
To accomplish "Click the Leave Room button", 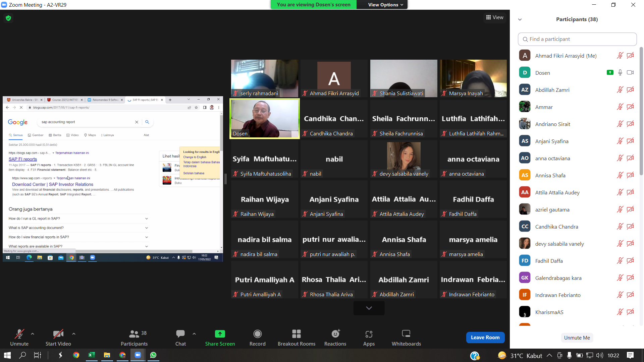I will pos(485,338).
